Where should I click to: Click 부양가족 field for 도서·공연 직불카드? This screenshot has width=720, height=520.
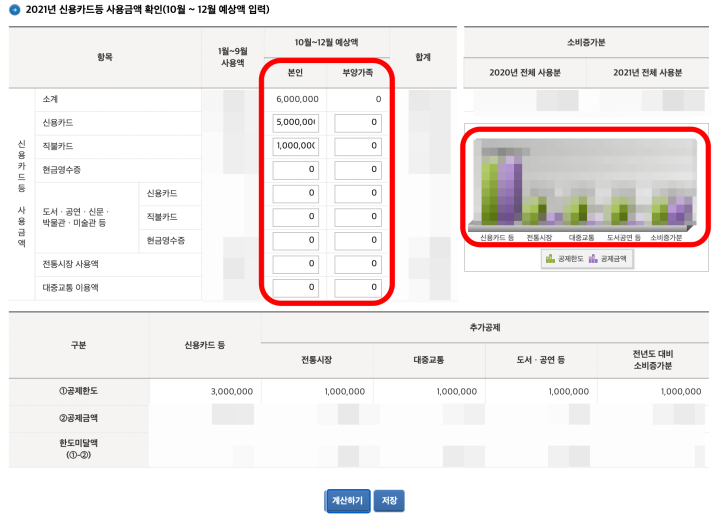click(359, 217)
